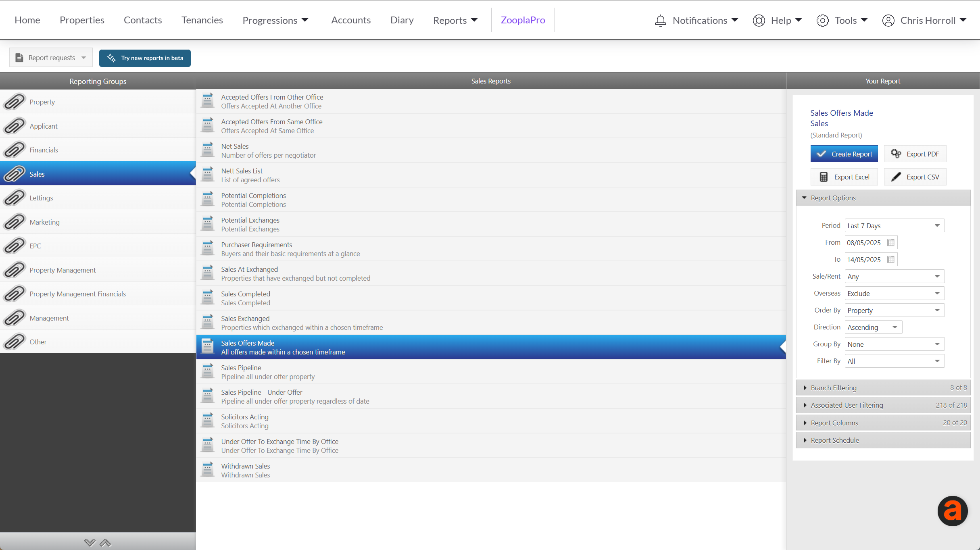Click the report icon for Withdrawn Sales
Image resolution: width=980 pixels, height=550 pixels.
[208, 470]
